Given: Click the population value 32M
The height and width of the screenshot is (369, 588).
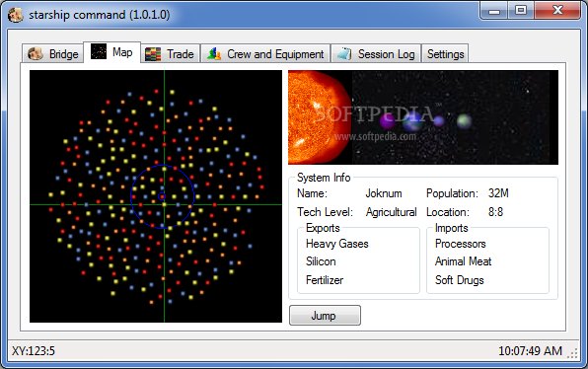Looking at the screenshot, I should (x=498, y=193).
